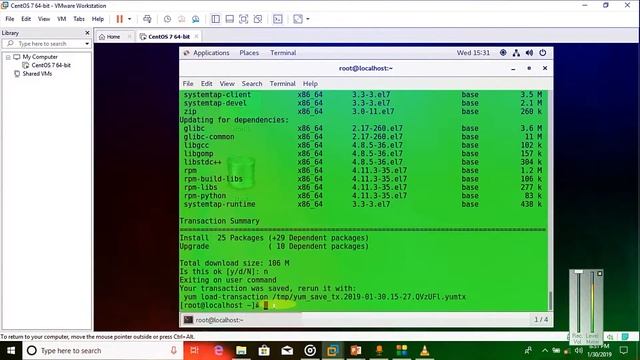This screenshot has height=360, width=640.
Task: Open Microsoft Edge from taskbar
Action: click(x=218, y=350)
